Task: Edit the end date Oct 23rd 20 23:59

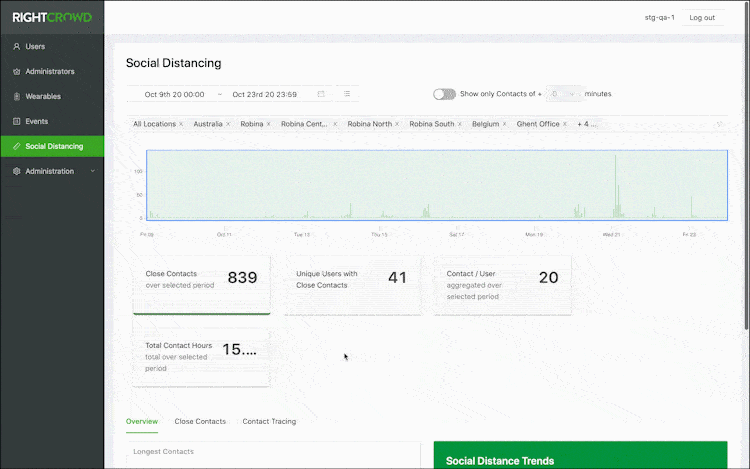Action: 265,94
